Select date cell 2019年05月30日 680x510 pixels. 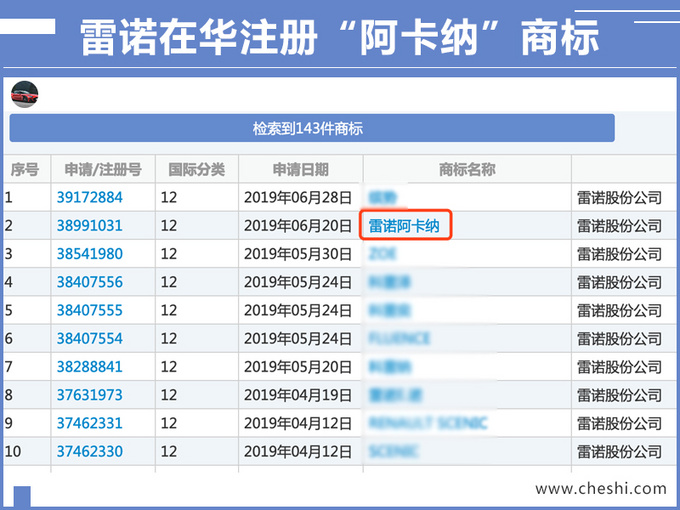(x=298, y=254)
